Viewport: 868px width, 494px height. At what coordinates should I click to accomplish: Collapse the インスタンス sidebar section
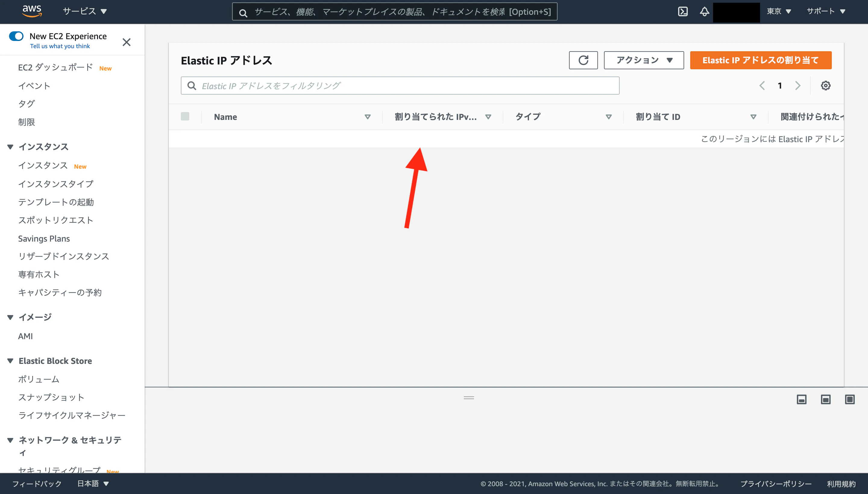[10, 147]
